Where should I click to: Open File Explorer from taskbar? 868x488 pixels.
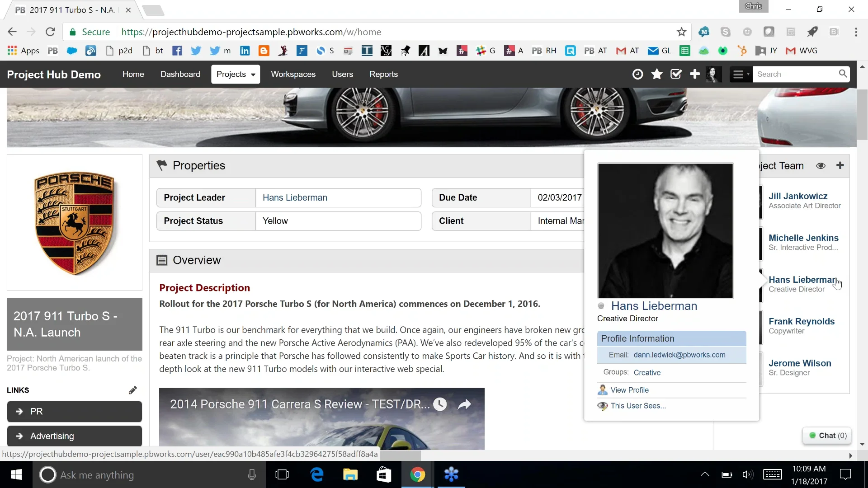350,474
